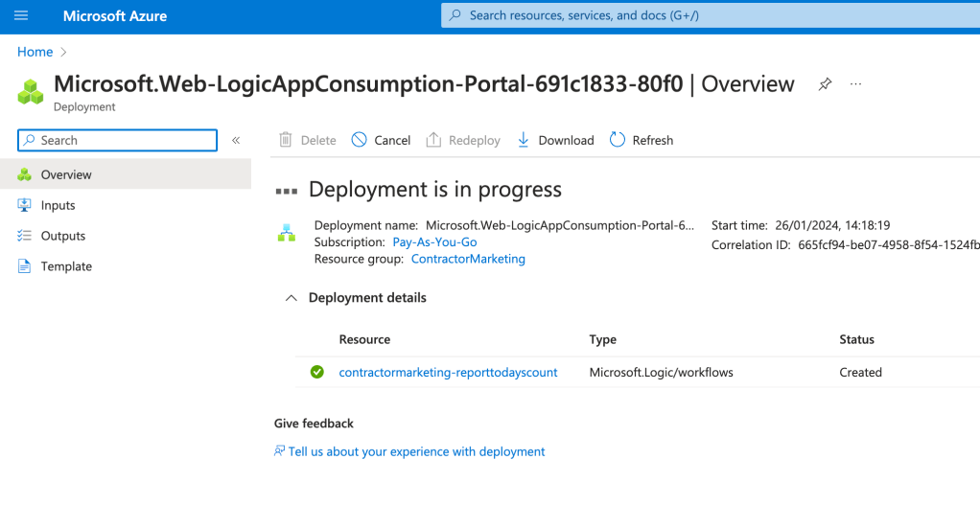
Task: Click the Inputs monitor icon
Action: 24,205
